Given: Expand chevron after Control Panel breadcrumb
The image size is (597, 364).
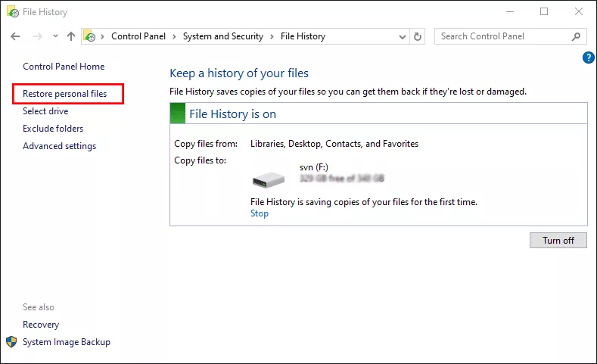Looking at the screenshot, I should (174, 36).
